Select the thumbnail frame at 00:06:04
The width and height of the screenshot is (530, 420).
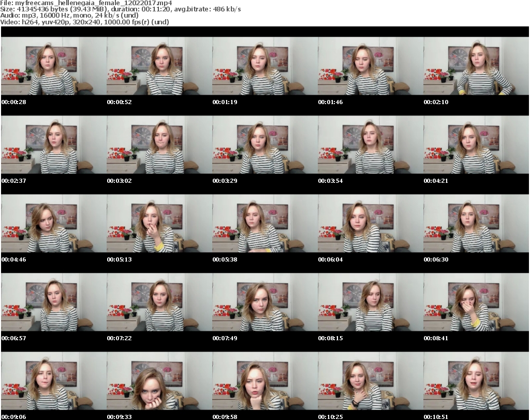click(x=371, y=224)
